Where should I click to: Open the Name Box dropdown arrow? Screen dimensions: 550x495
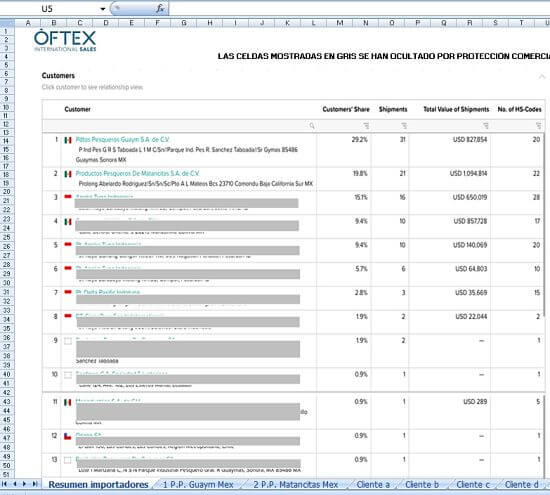click(x=102, y=9)
